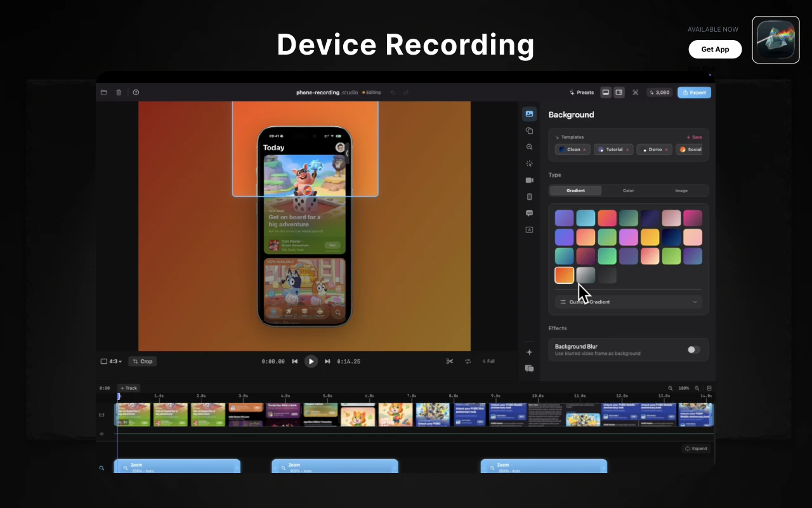Screen dimensions: 812x508
Task: Select the Image type tab
Action: click(x=681, y=190)
